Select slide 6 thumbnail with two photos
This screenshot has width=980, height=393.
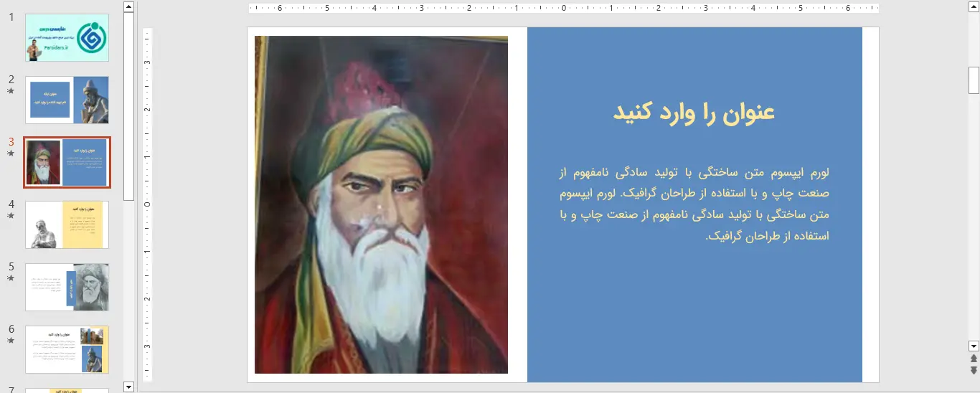pyautogui.click(x=67, y=349)
